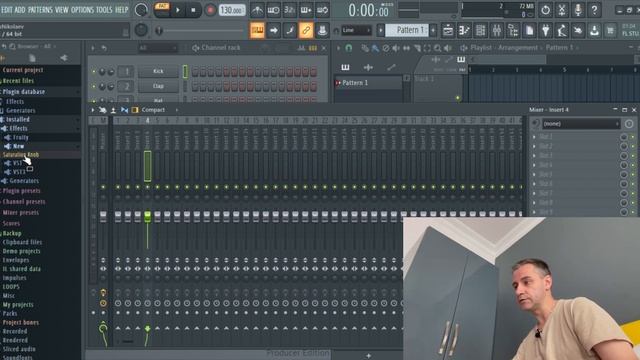Open the PATTERNS menu
This screenshot has width=640, height=360.
point(40,9)
